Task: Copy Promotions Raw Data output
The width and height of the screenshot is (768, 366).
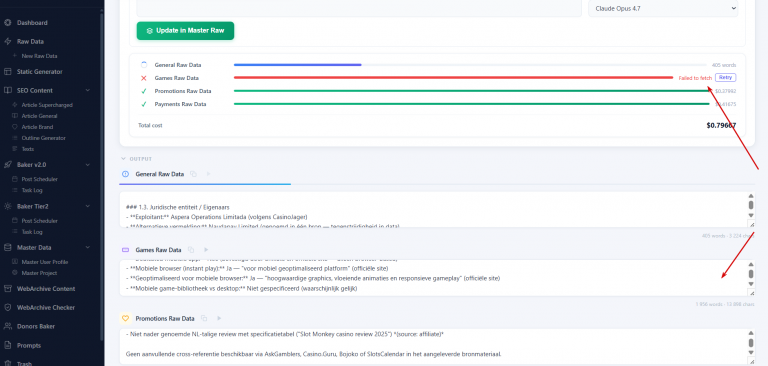Action: tap(204, 318)
